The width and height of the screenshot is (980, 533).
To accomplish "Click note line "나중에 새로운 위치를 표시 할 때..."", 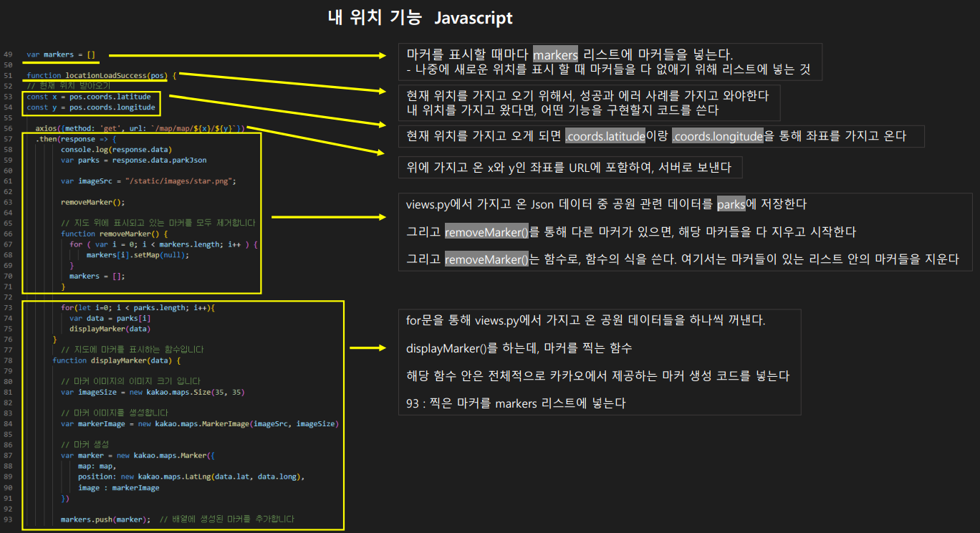I will 608,70.
